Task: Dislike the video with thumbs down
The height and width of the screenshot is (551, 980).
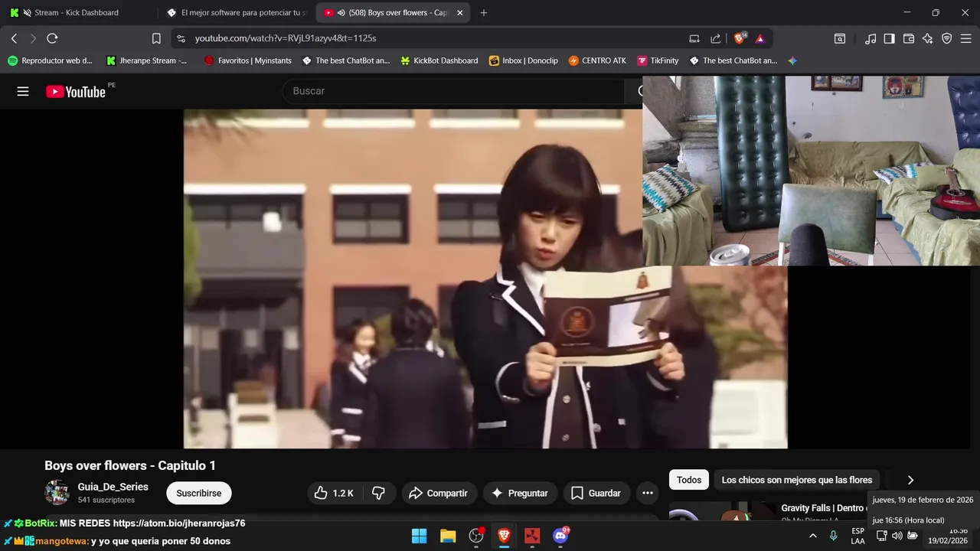Action: (378, 494)
